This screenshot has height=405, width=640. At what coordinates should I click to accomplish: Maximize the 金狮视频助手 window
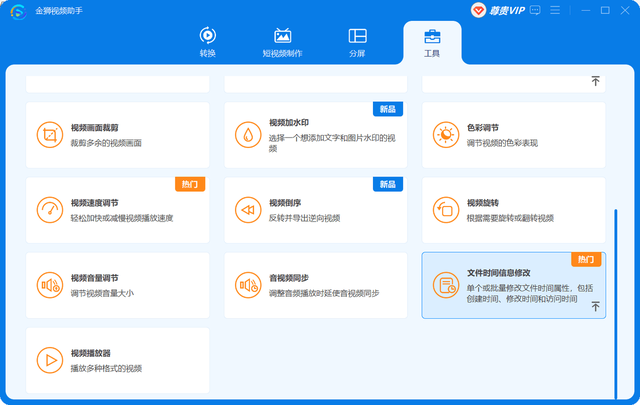605,10
